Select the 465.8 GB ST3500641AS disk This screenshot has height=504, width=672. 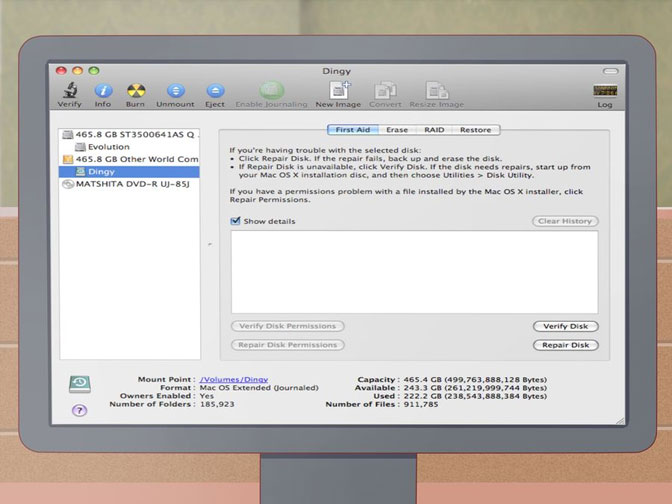129,135
